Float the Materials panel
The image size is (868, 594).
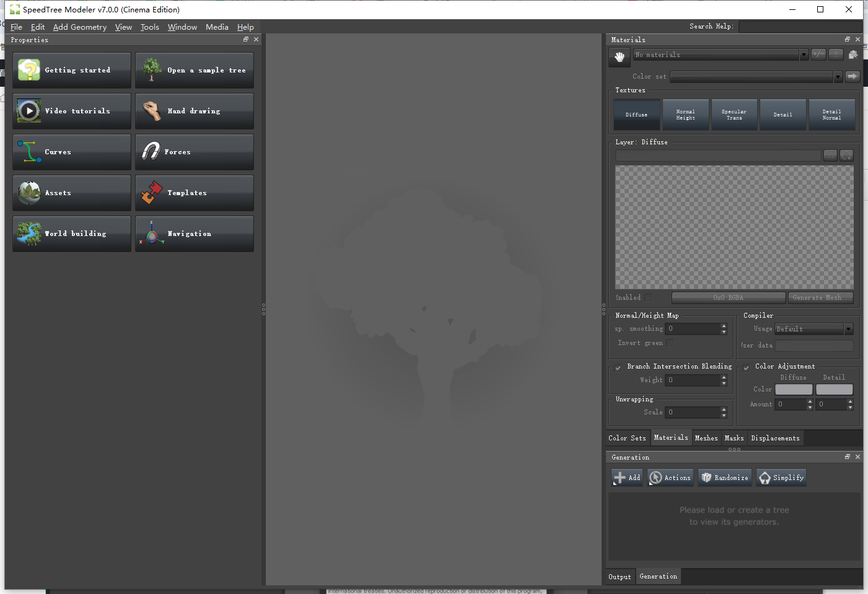[x=848, y=40]
